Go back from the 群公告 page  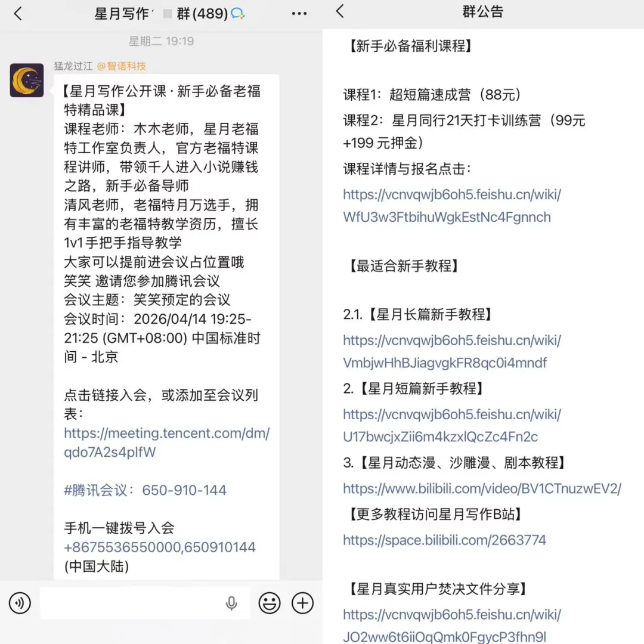[x=340, y=11]
